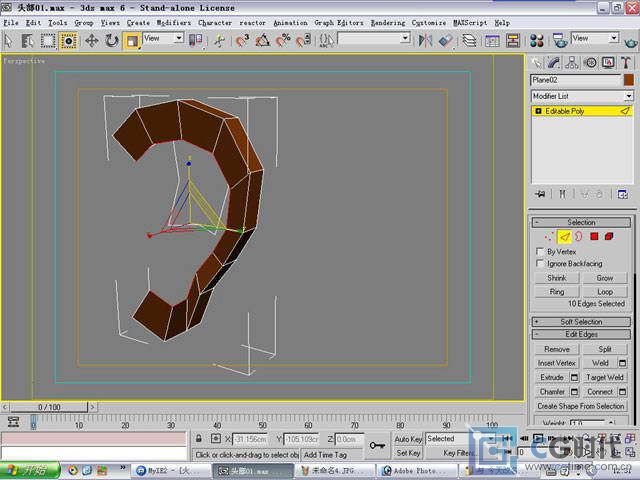
Task: Open Weld settings dialog box icon
Action: 622,363
